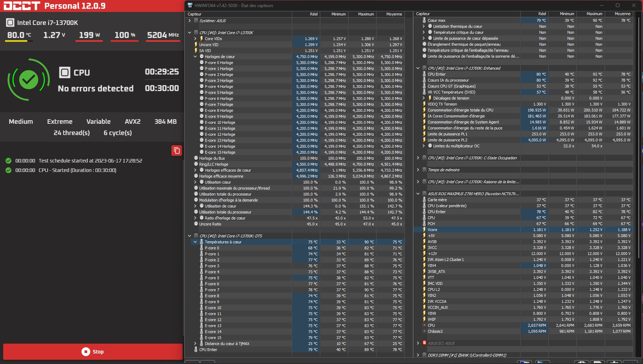
Task: Click the thermometer icon next to P-core 0 temperature
Action: pos(202,248)
